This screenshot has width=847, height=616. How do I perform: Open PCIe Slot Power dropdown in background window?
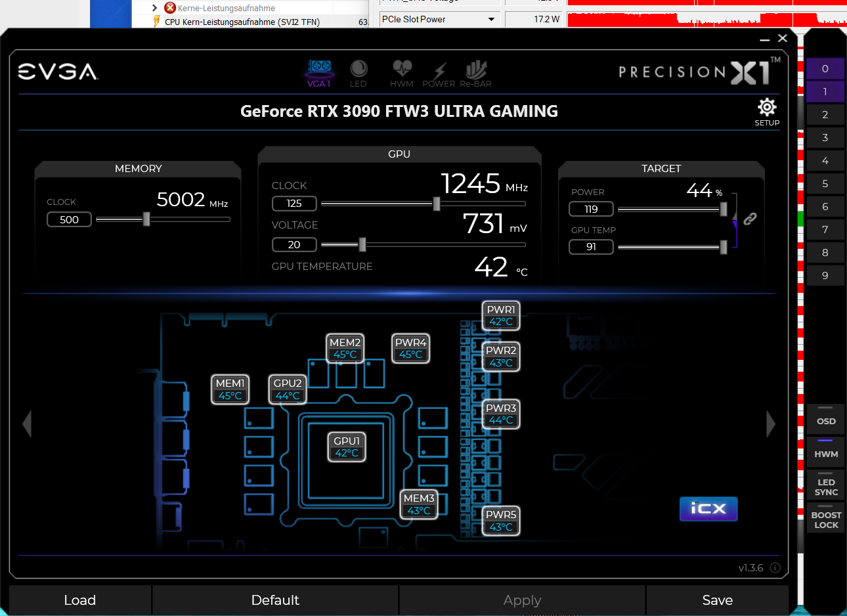(x=440, y=19)
